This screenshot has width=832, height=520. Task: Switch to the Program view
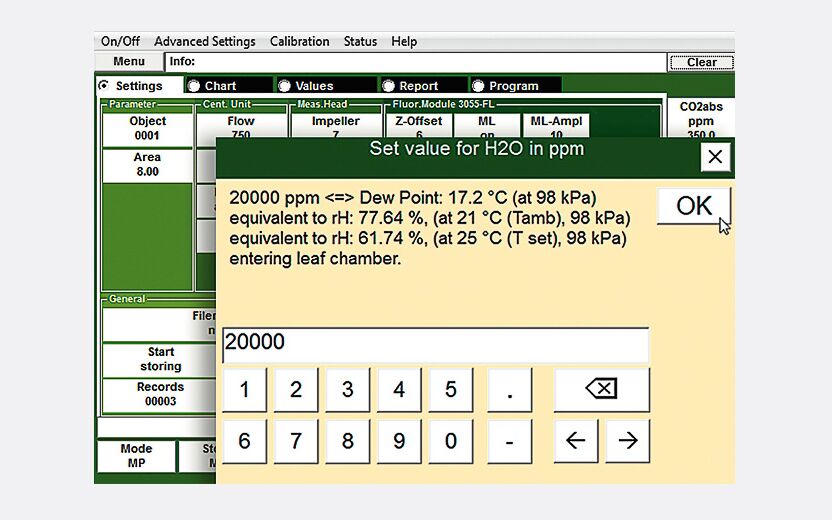click(x=515, y=85)
